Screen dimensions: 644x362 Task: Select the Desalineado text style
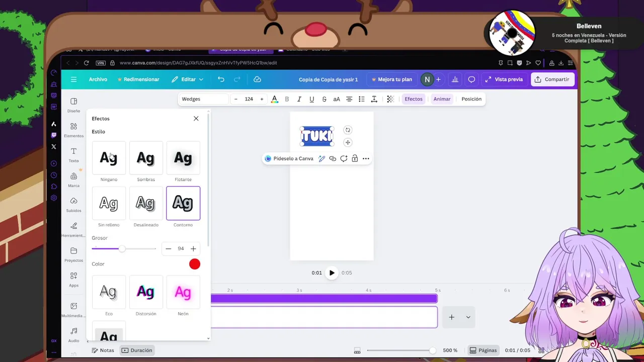[x=146, y=203]
